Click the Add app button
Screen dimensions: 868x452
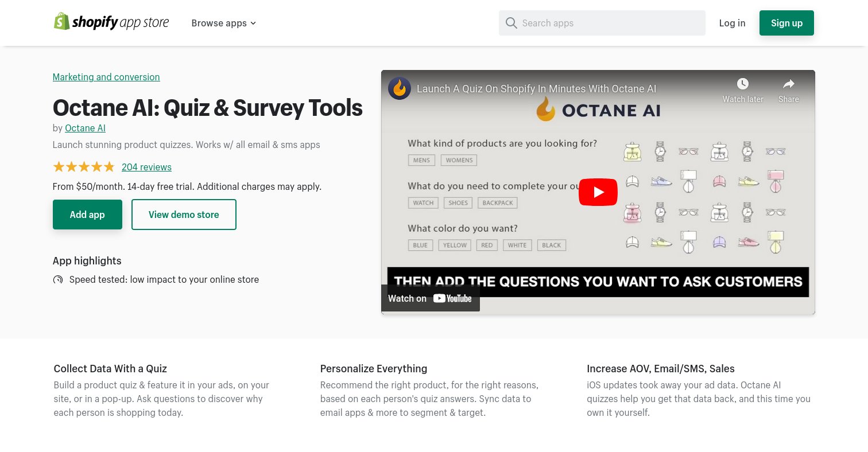87,215
